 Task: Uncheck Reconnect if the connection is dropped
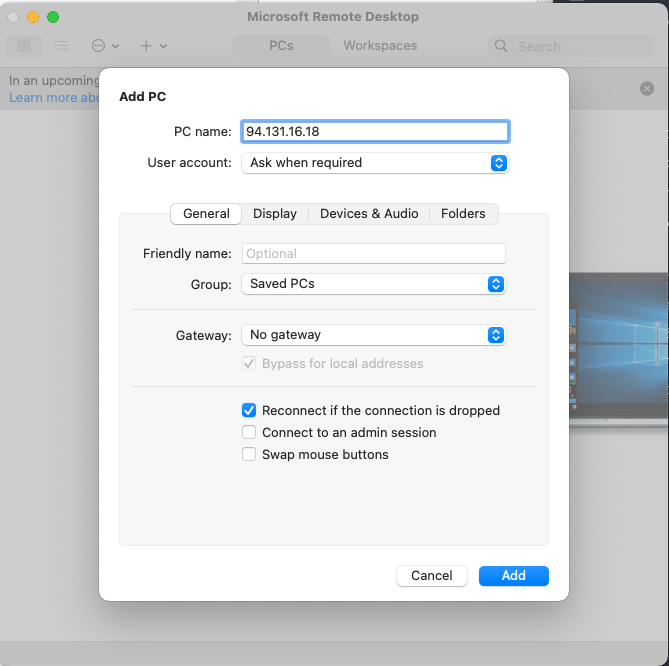tap(249, 410)
